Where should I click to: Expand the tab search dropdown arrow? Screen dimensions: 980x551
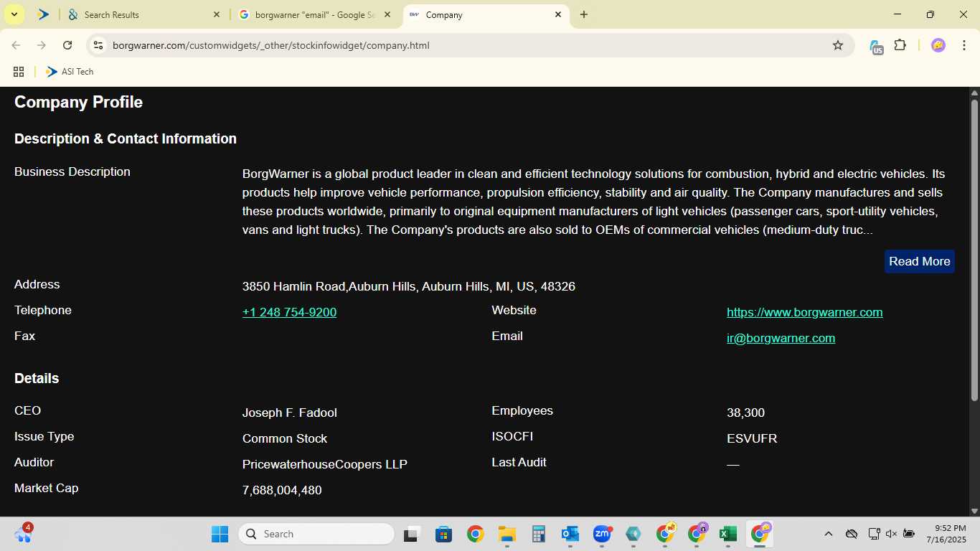14,14
